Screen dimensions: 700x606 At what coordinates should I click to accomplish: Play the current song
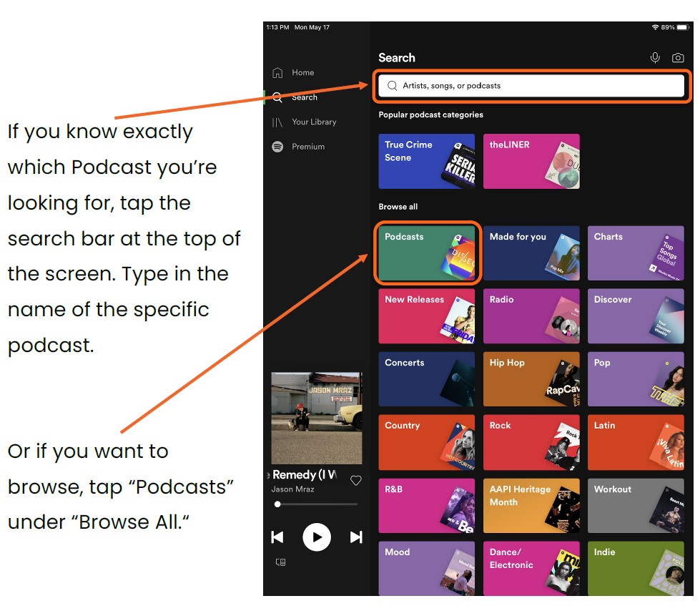tap(317, 537)
